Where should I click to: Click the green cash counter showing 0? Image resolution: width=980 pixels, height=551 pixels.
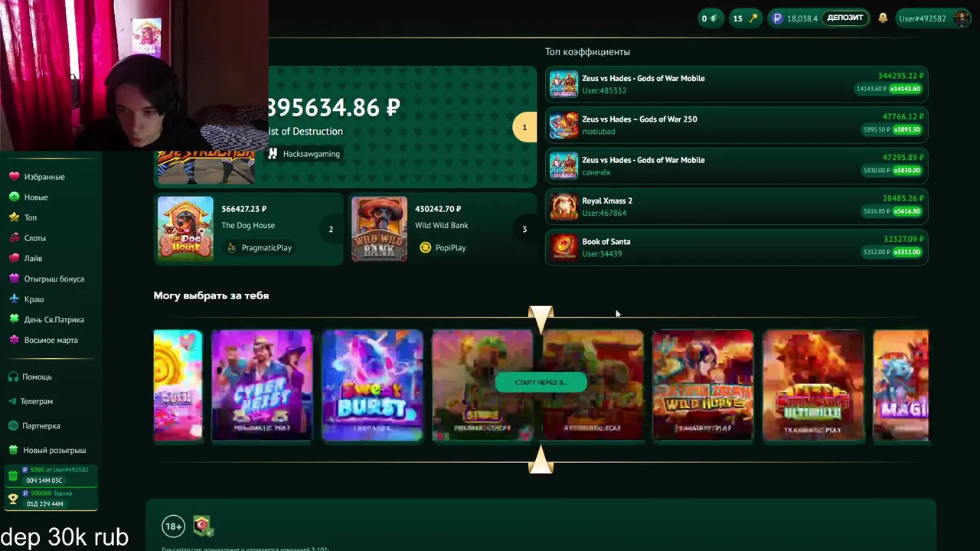(710, 18)
